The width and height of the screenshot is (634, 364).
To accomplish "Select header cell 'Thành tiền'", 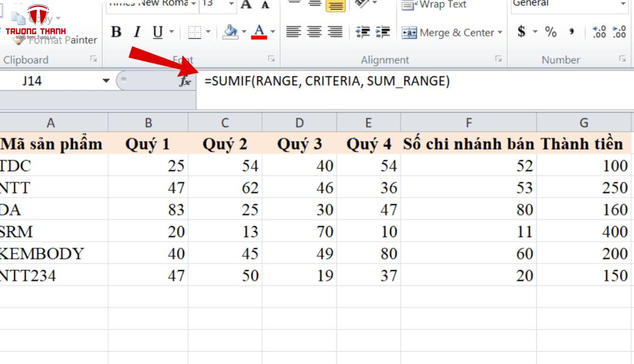I will tap(585, 144).
